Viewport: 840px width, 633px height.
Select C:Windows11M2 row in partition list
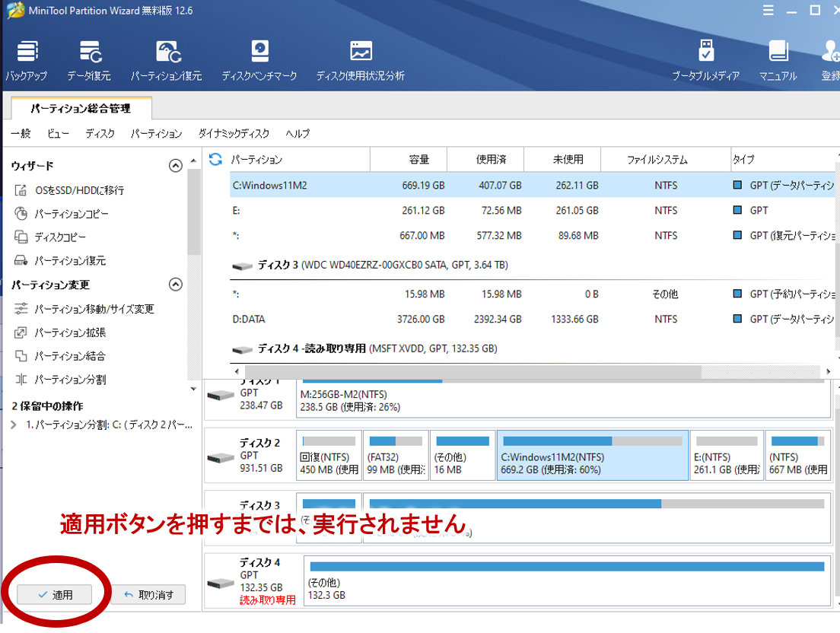532,186
